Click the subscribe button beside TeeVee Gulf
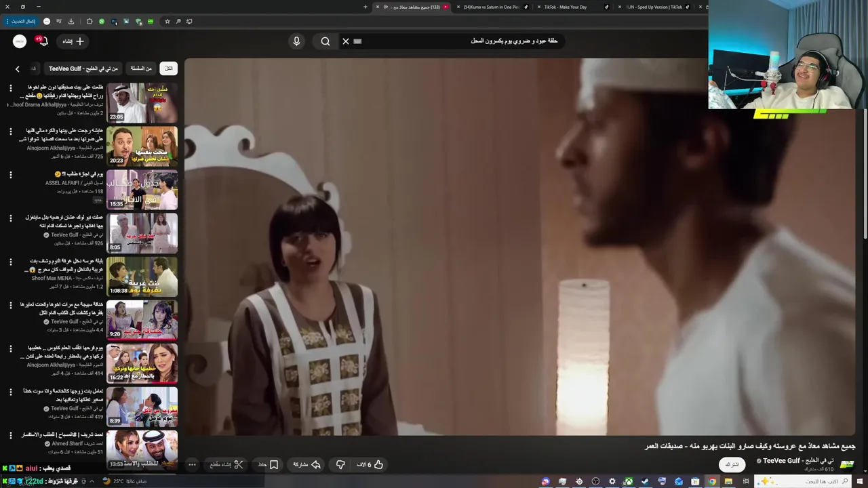This screenshot has width=868, height=488. [x=732, y=464]
